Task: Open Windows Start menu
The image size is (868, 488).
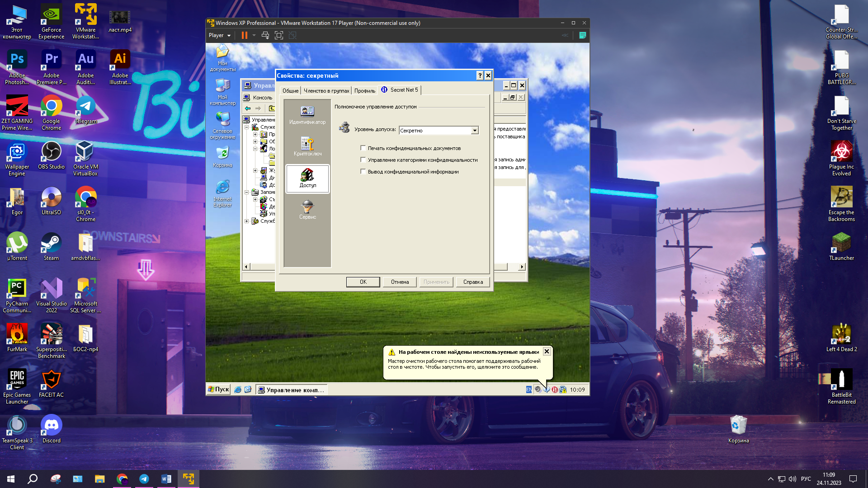Action: tap(11, 479)
